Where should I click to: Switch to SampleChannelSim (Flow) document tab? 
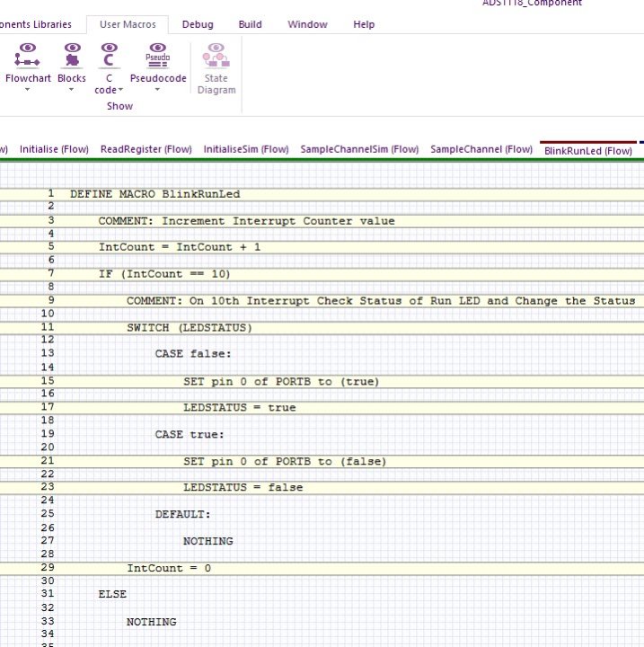coord(359,149)
